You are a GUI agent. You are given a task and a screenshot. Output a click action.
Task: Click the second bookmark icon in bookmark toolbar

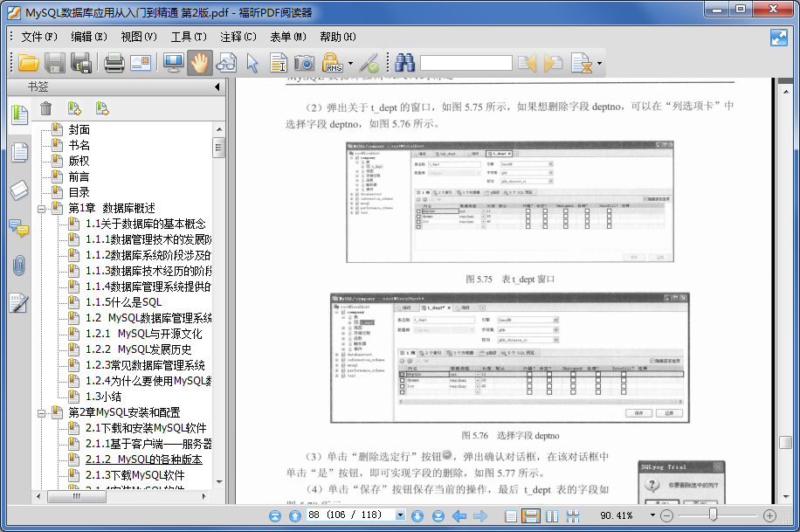point(102,107)
